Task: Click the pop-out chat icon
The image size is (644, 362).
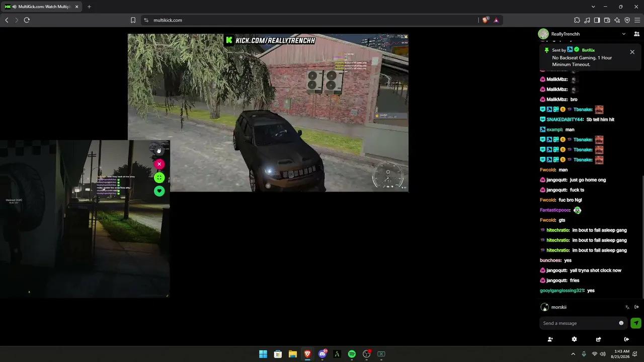Action: (x=598, y=339)
